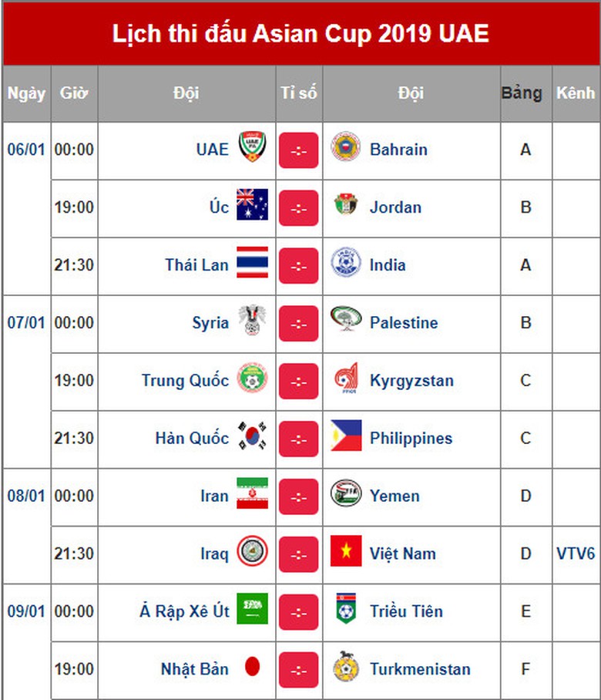The height and width of the screenshot is (700, 601).
Task: Click the Bahrain team crest icon
Action: (x=346, y=148)
